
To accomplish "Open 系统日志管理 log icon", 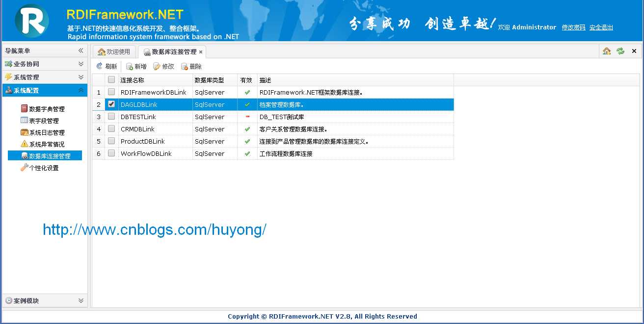I will pos(24,132).
